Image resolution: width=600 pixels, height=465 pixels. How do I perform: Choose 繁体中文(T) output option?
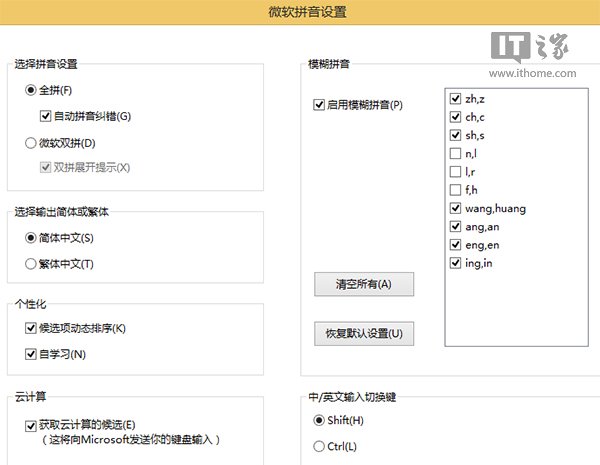[31, 264]
